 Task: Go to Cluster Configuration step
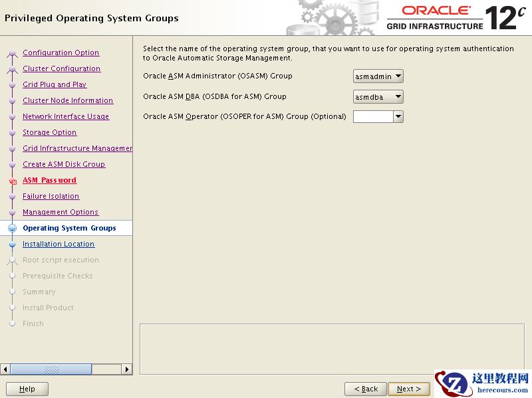pyautogui.click(x=61, y=68)
